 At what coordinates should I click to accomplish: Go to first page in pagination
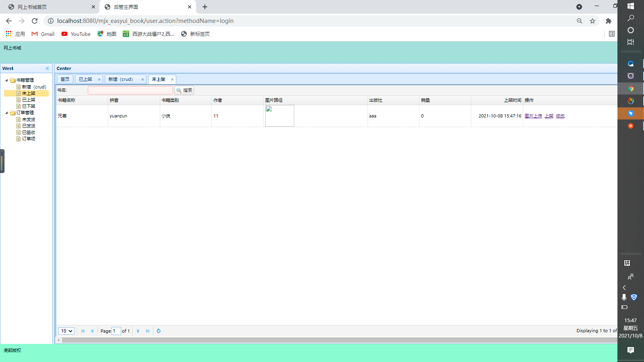83,331
